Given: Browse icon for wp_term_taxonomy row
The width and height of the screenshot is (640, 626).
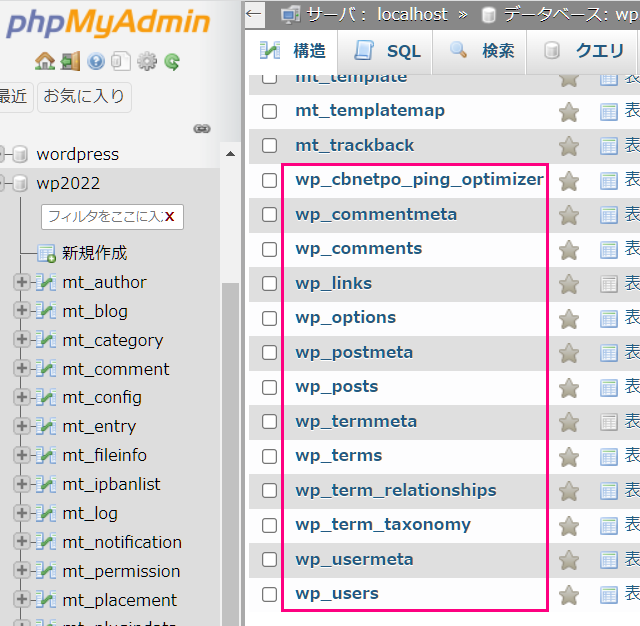Looking at the screenshot, I should pyautogui.click(x=609, y=526).
